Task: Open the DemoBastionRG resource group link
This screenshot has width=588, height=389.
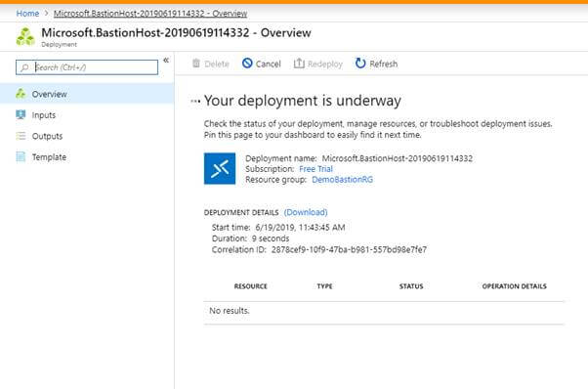Action: pos(343,179)
